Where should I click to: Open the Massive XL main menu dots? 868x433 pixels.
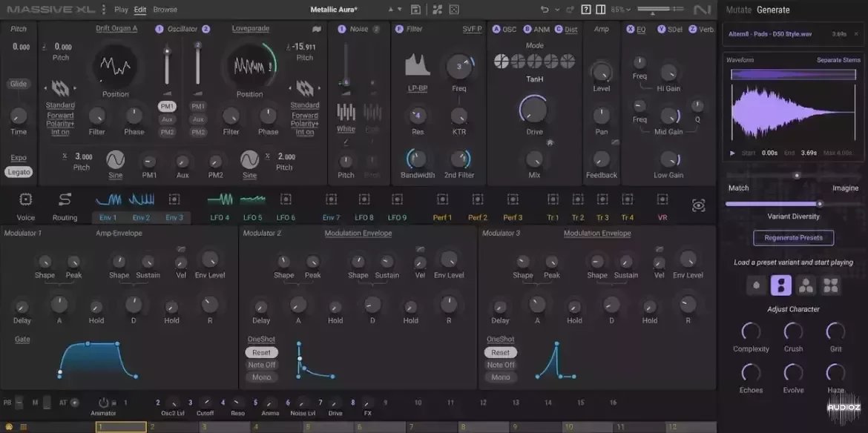[104, 10]
